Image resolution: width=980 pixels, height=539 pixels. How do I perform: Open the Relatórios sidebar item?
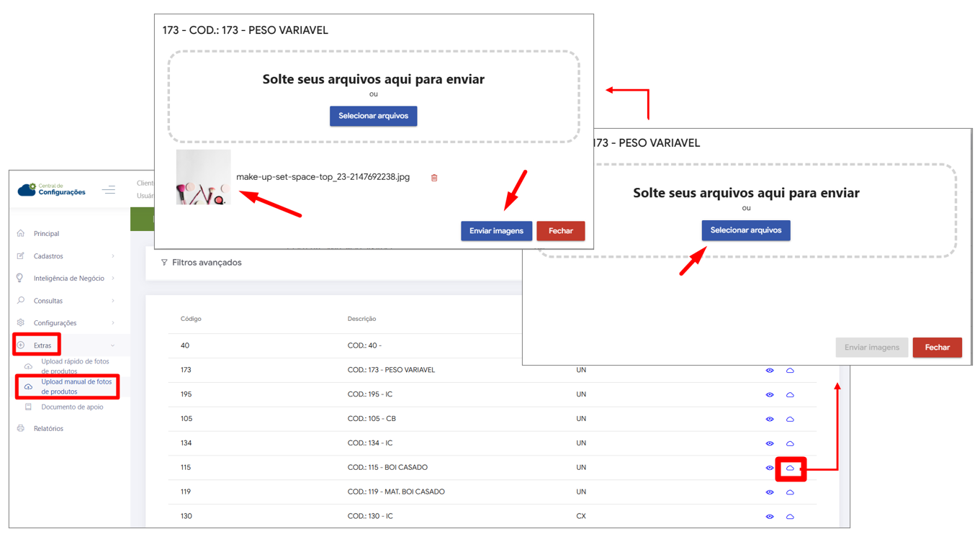click(x=48, y=429)
